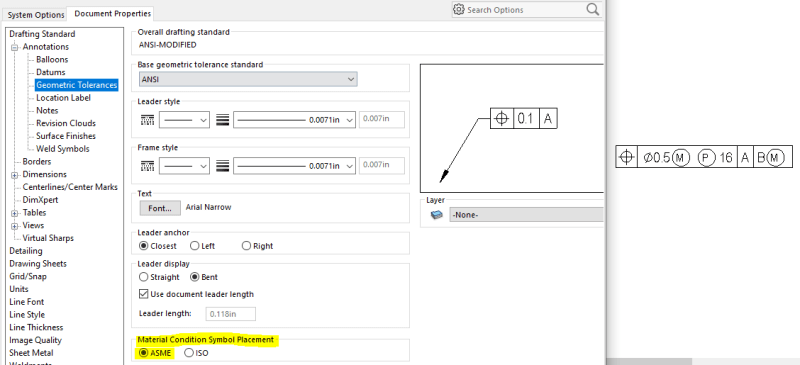
Task: Open Units settings
Action: point(19,289)
